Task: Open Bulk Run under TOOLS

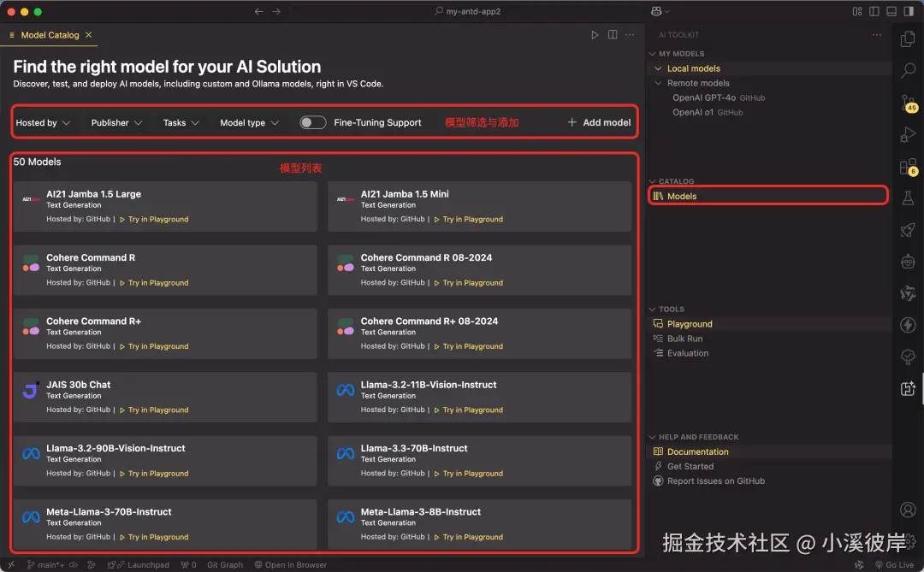Action: [x=770, y=339]
